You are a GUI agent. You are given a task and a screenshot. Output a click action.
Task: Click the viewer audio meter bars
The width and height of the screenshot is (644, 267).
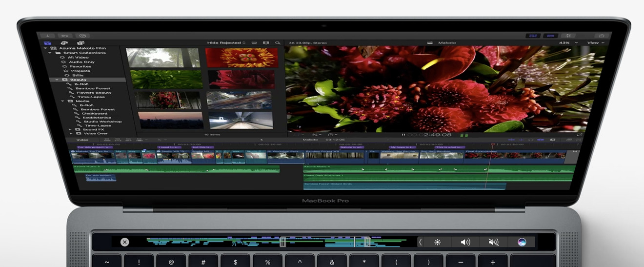point(464,135)
